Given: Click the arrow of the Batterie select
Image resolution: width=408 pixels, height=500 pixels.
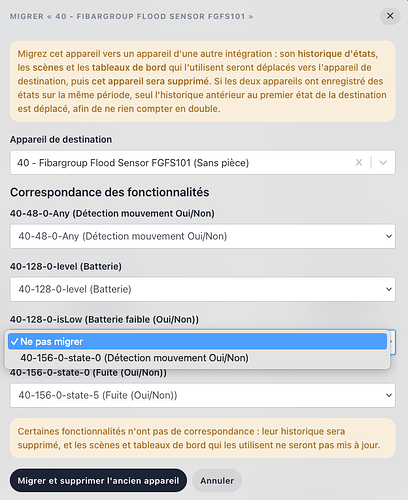Looking at the screenshot, I should [x=389, y=289].
